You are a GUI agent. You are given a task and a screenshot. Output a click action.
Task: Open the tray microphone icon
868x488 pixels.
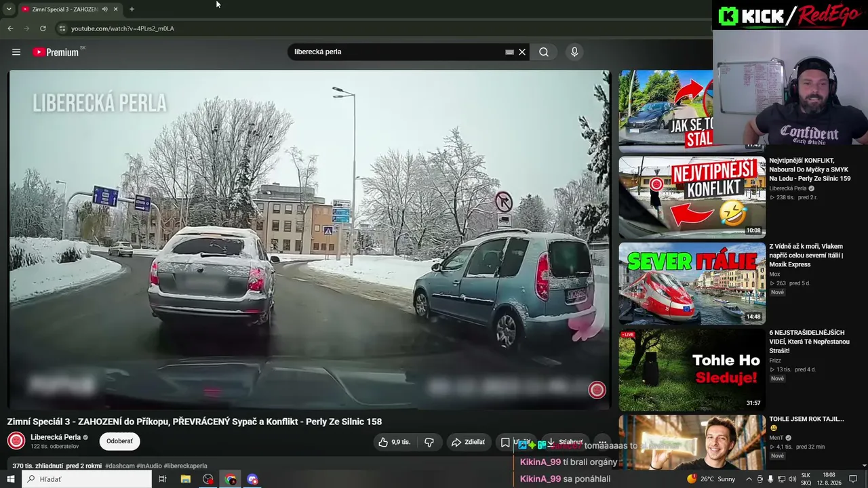pos(771,479)
